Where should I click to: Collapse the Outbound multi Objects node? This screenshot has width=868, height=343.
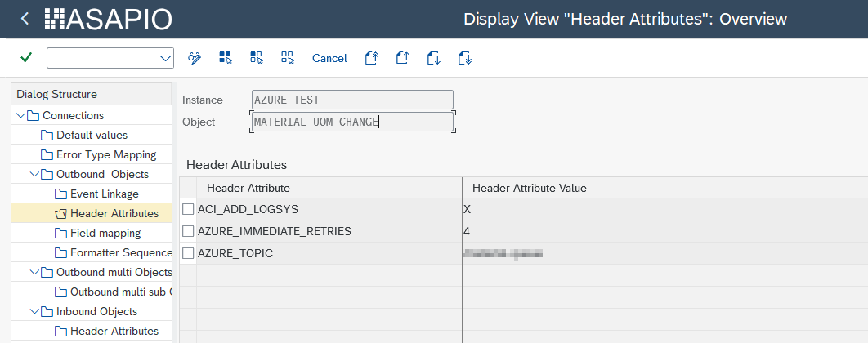[x=35, y=272]
